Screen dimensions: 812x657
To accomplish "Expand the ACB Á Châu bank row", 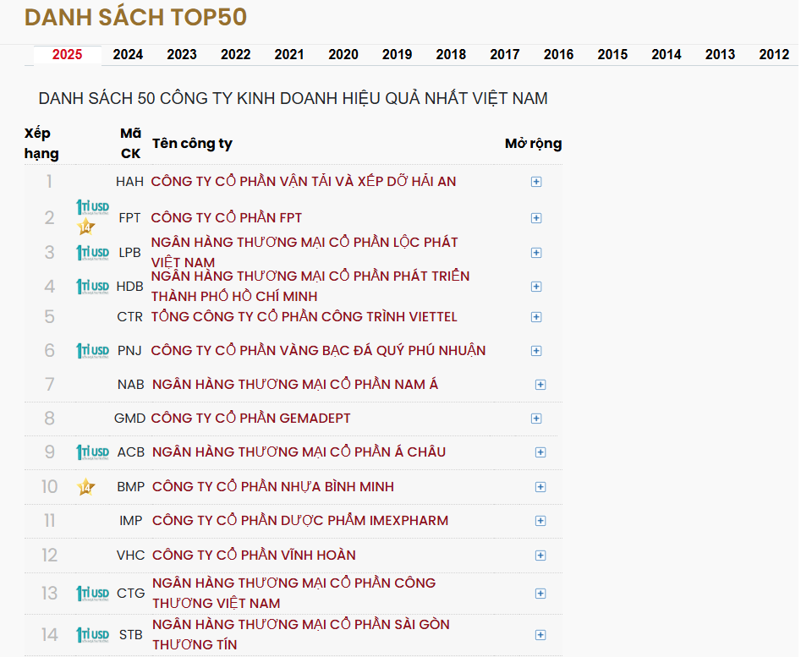I will pyautogui.click(x=540, y=452).
